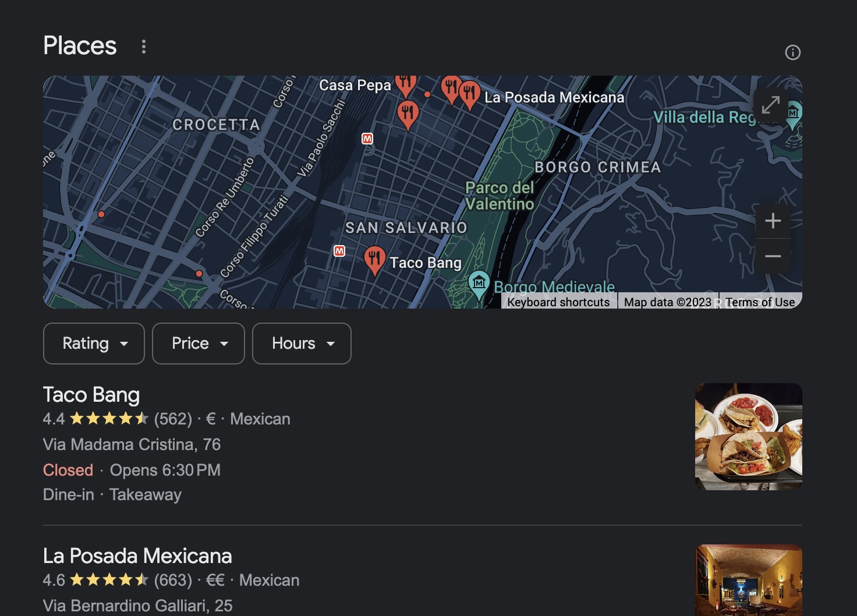Click the address Via Madama Cristina, 76
Image resolution: width=857 pixels, height=616 pixels.
point(132,445)
